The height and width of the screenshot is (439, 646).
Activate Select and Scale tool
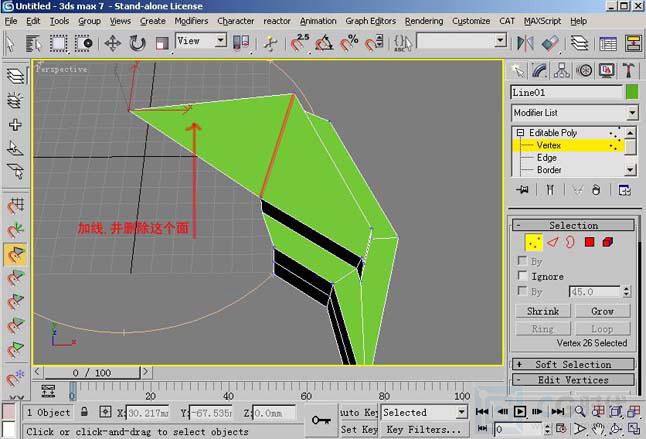pos(162,43)
